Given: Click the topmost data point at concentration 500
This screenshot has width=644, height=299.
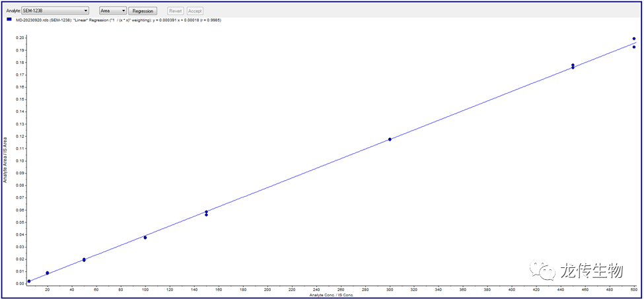Looking at the screenshot, I should (634, 39).
